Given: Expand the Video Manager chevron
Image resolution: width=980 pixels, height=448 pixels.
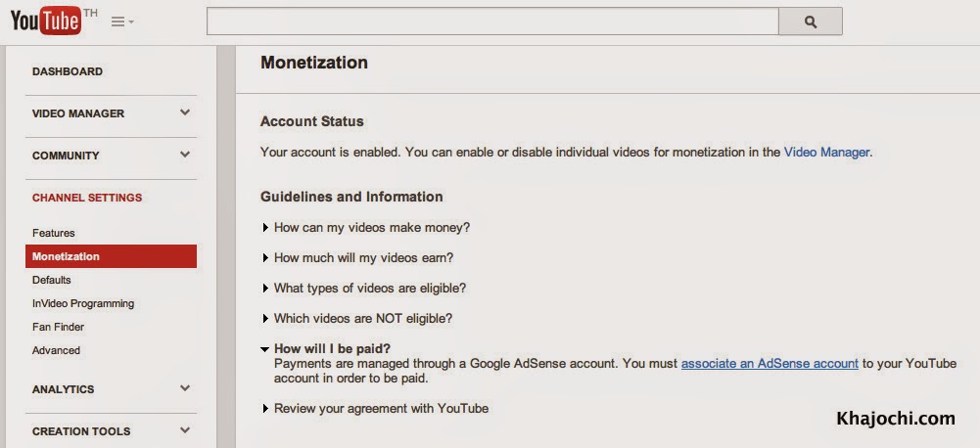Looking at the screenshot, I should click(x=185, y=112).
